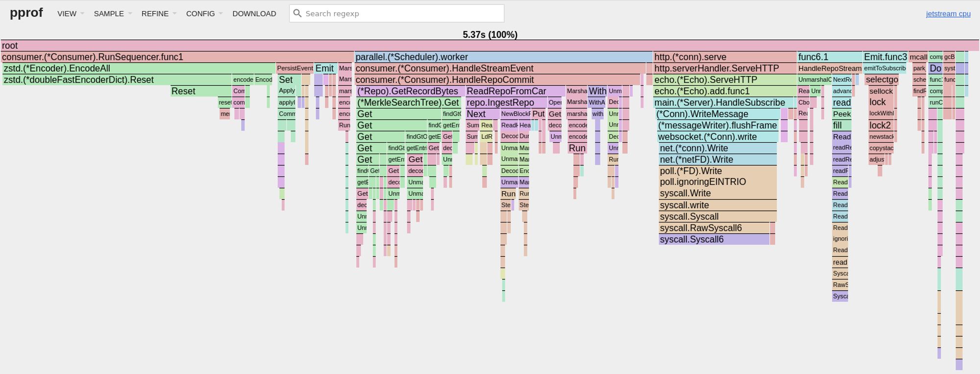
Task: Select emitToSubscrib frame
Action: (x=885, y=68)
